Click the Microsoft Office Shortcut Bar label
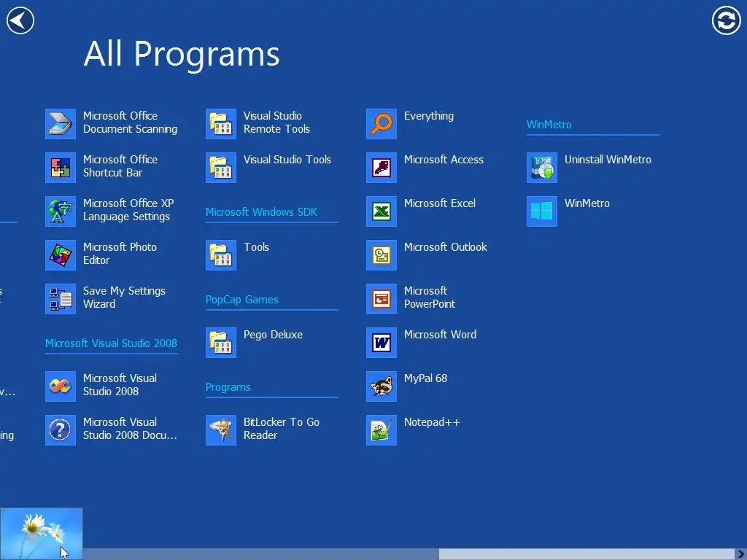 coord(120,166)
